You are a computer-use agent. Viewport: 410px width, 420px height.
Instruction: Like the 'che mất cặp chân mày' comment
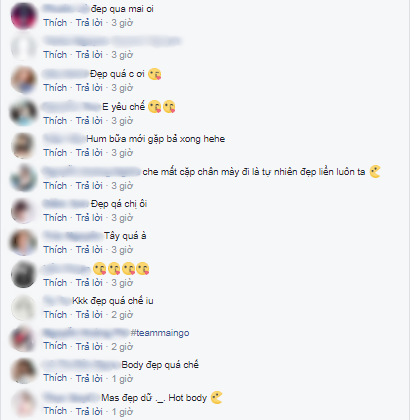coord(55,185)
